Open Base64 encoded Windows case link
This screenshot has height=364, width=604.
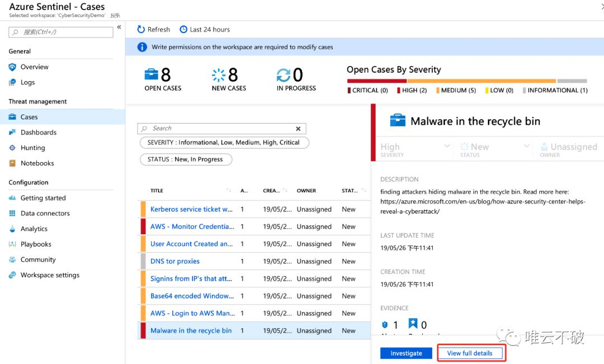(x=192, y=296)
